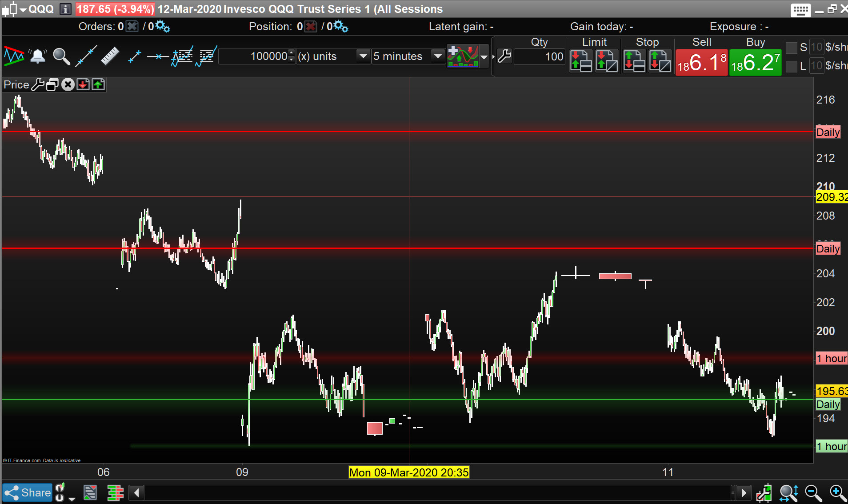Open trading settings wrench next to Qty

504,56
